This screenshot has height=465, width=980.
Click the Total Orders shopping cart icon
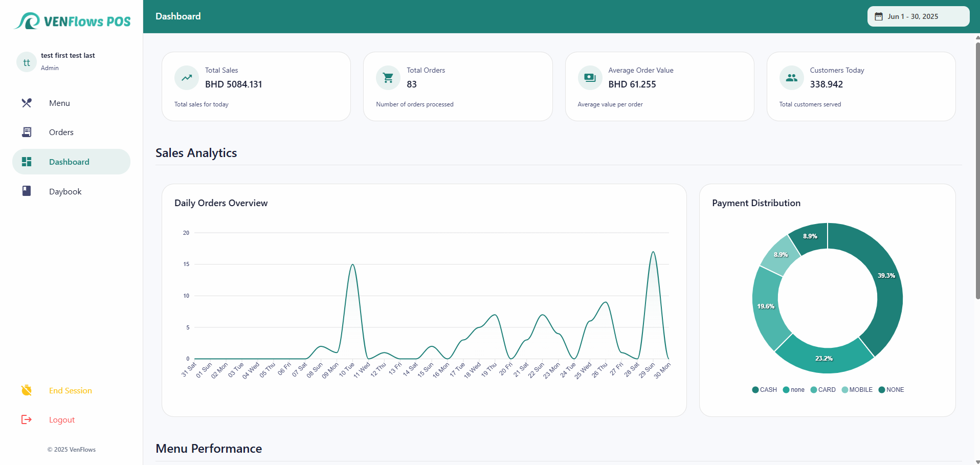click(388, 78)
